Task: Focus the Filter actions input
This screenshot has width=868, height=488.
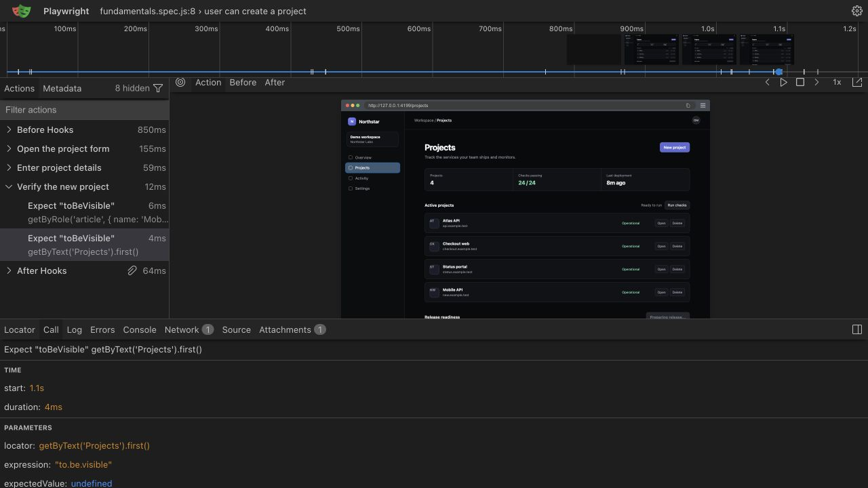Action: [x=84, y=110]
